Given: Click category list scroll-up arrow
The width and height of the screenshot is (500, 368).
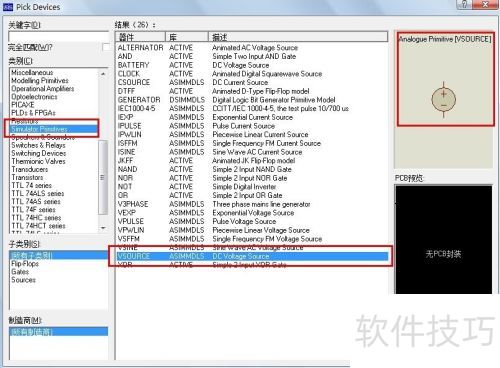Looking at the screenshot, I should click(x=103, y=73).
